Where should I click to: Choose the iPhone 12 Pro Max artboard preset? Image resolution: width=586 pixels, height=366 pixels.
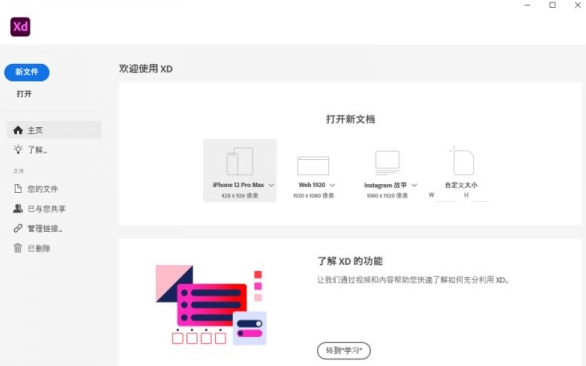(x=240, y=170)
